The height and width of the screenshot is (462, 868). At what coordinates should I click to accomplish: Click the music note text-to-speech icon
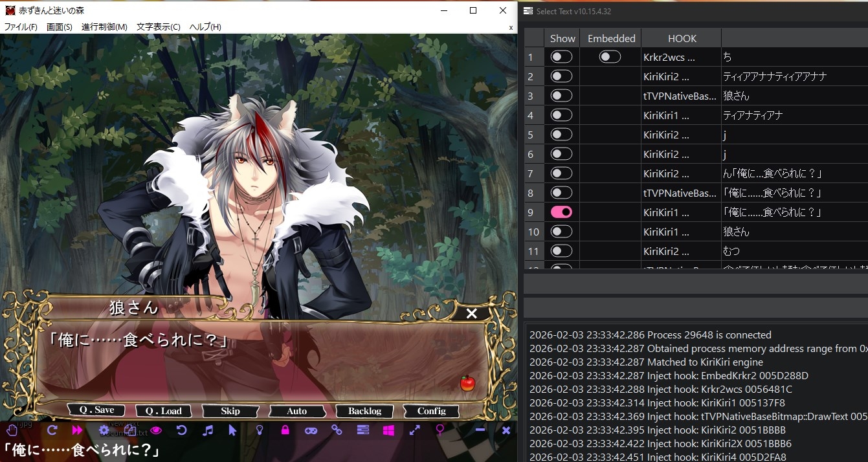pyautogui.click(x=208, y=430)
